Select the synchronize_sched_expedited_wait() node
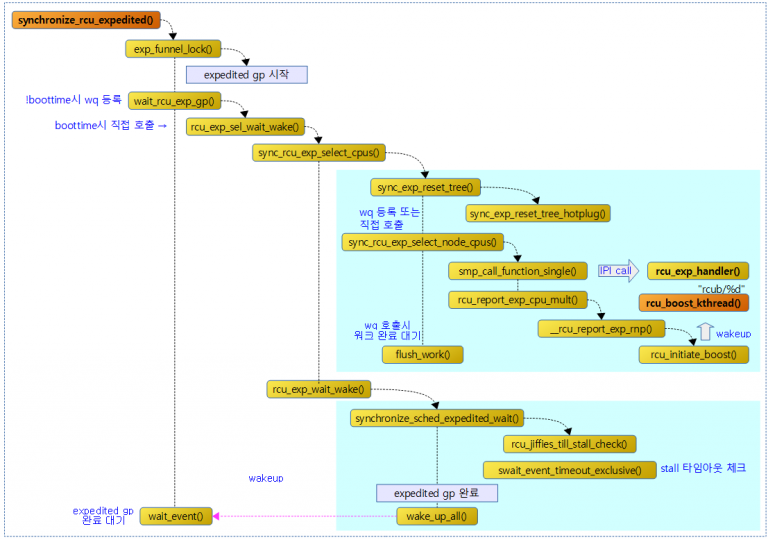768x540 pixels. point(437,418)
